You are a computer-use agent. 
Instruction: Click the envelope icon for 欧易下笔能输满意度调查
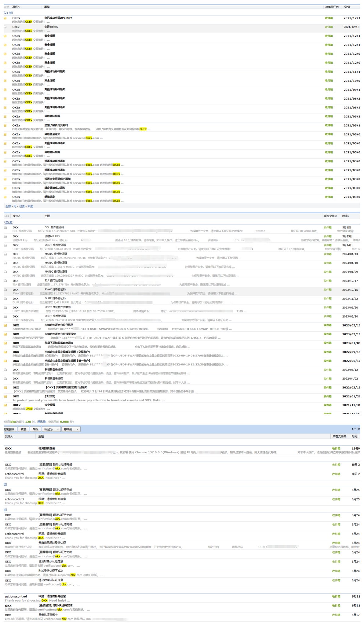tap(5, 343)
